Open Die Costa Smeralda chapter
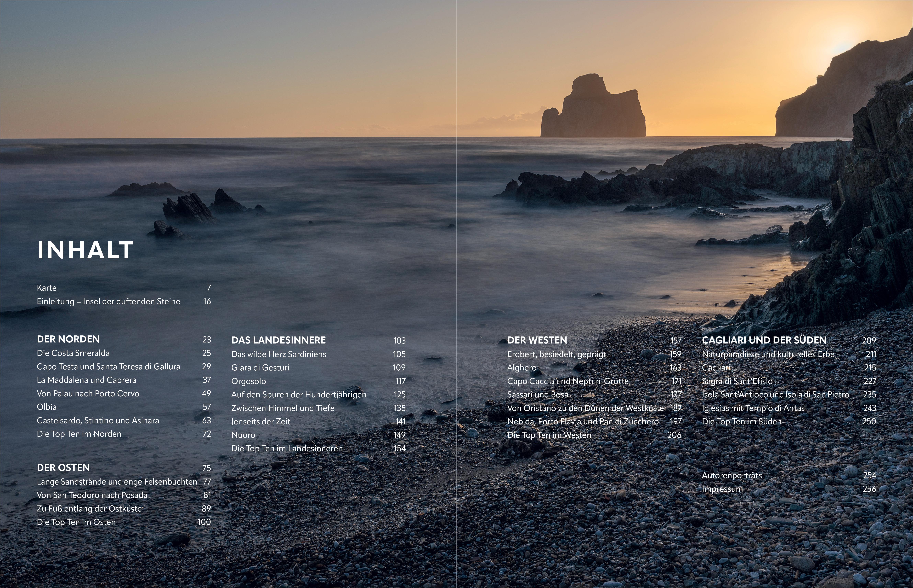This screenshot has height=588, width=913. coord(73,353)
